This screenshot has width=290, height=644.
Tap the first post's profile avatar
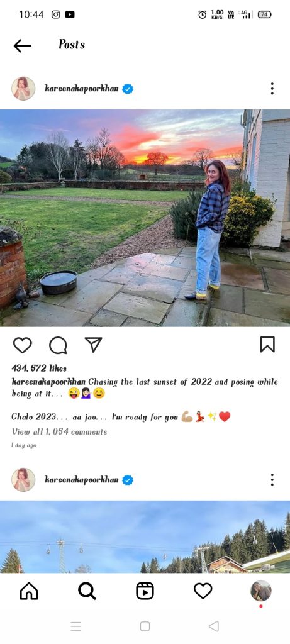23,88
